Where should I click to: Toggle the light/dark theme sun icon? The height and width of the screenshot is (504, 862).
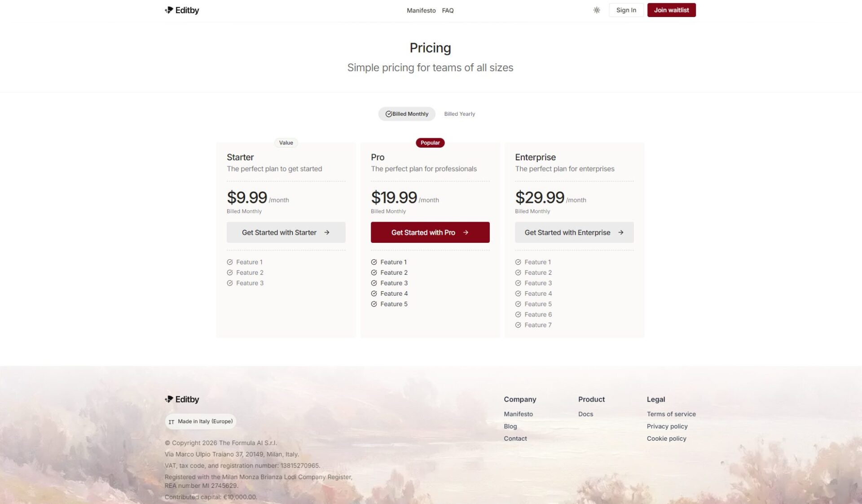pos(596,10)
